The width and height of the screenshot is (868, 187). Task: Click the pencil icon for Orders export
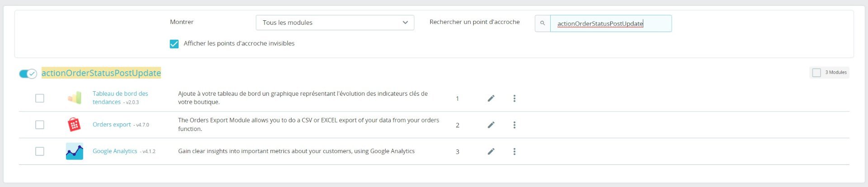click(x=491, y=125)
